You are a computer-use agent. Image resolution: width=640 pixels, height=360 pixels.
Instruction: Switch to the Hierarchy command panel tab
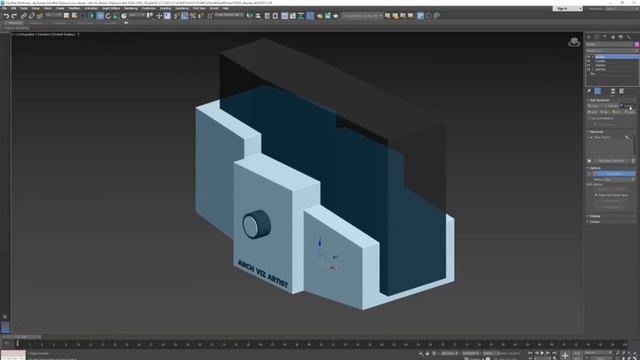click(605, 37)
